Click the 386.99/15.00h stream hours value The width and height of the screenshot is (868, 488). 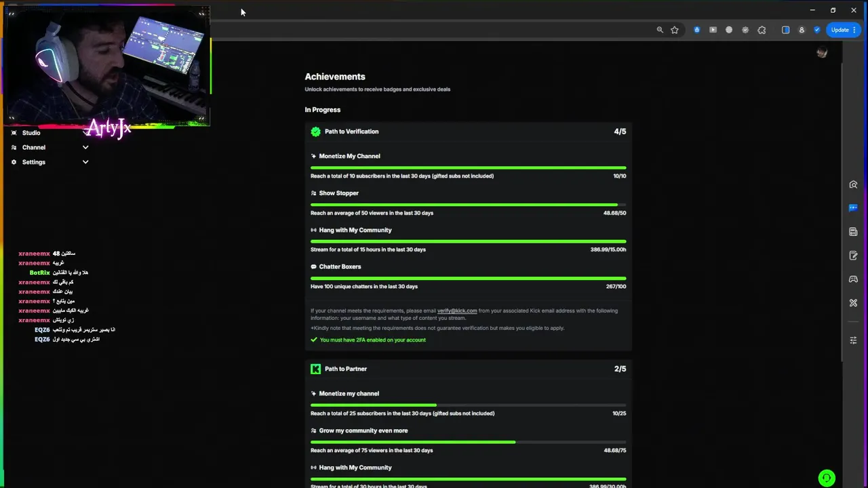(x=608, y=249)
